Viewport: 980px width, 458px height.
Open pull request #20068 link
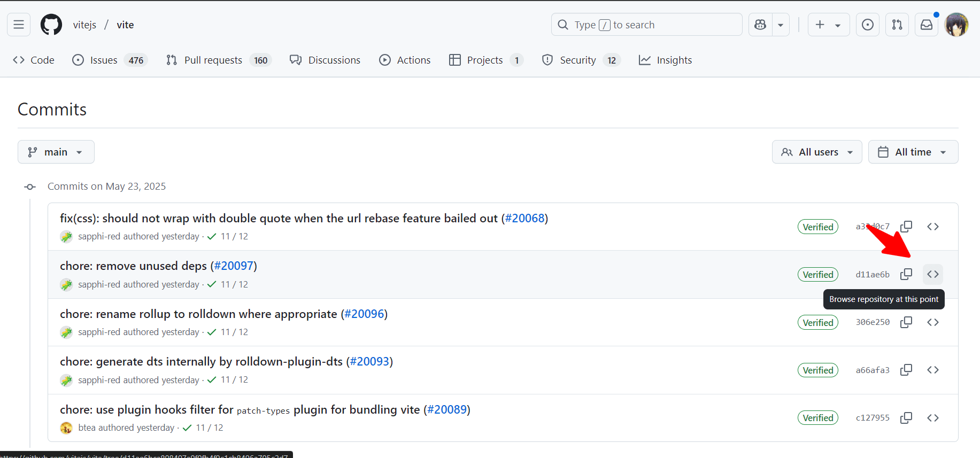[524, 218]
